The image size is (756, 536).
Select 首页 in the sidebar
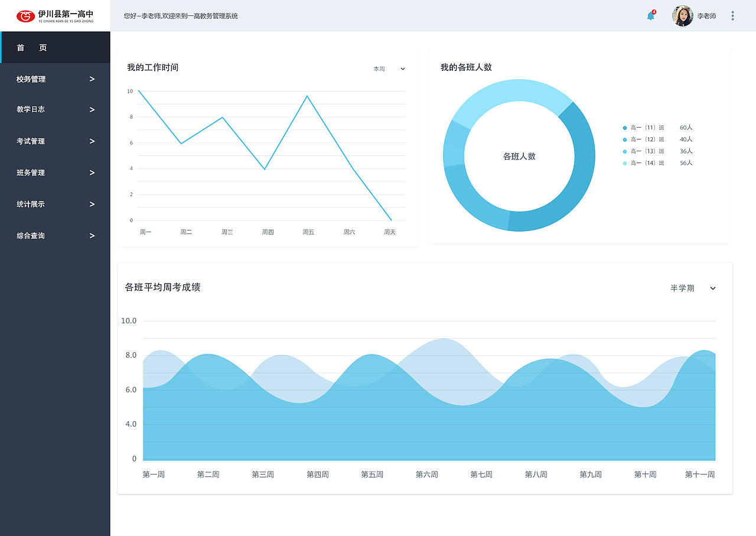55,48
